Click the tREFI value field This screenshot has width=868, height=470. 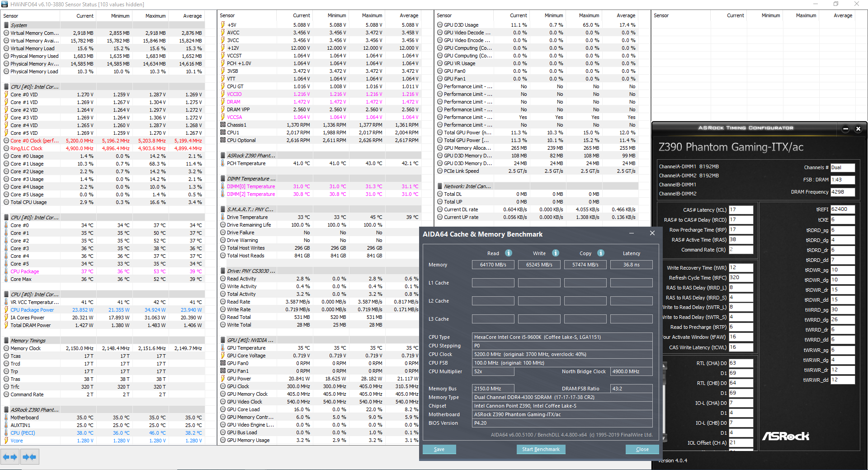843,209
